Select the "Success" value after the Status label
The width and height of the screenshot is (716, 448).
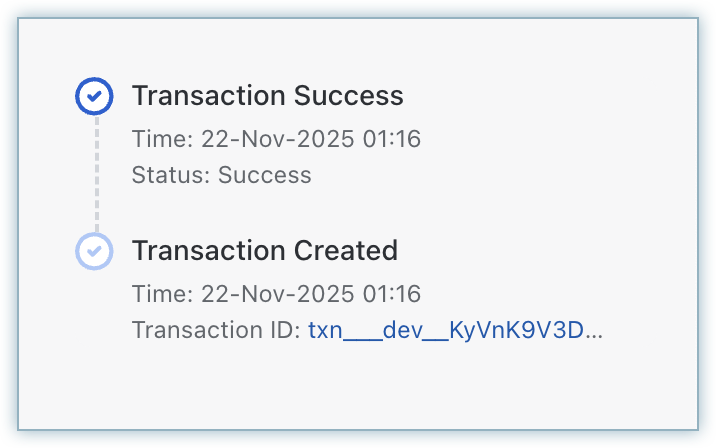(x=265, y=175)
